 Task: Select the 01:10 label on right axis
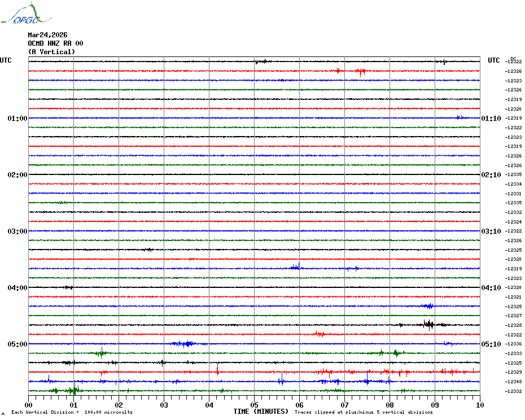tap(490, 119)
